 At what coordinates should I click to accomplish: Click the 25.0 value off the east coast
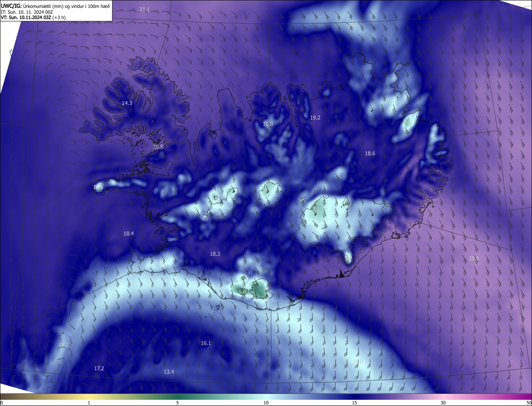click(x=474, y=258)
